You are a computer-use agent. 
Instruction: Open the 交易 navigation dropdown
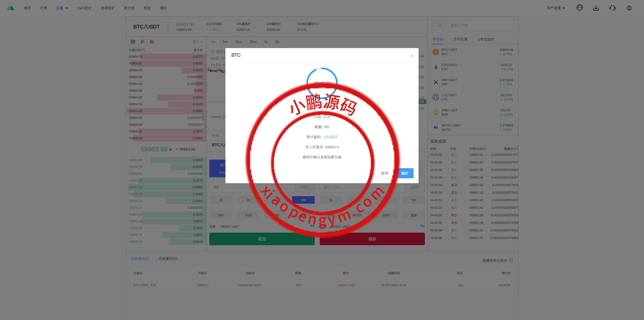[62, 8]
